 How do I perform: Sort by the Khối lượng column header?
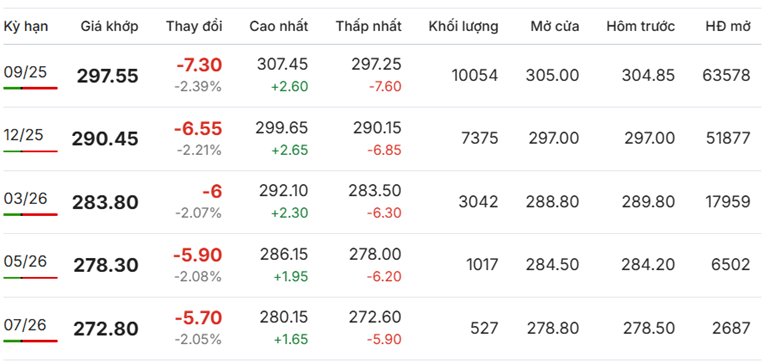click(463, 26)
